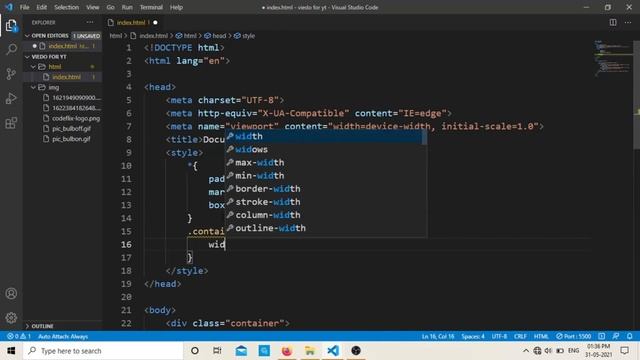640x360 pixels.
Task: Click 'CRLF' line ending selector
Action: coord(520,336)
